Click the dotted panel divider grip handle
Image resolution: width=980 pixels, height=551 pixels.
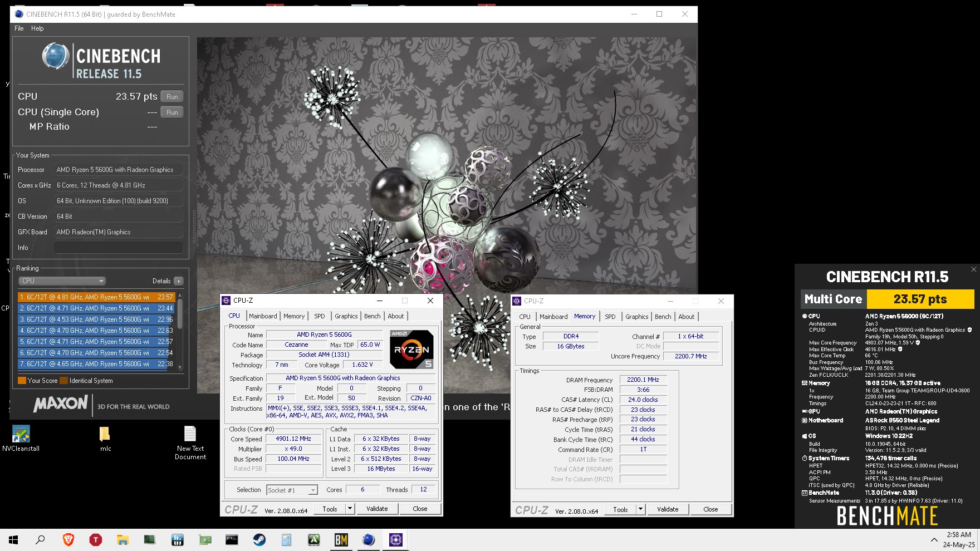(x=194, y=226)
